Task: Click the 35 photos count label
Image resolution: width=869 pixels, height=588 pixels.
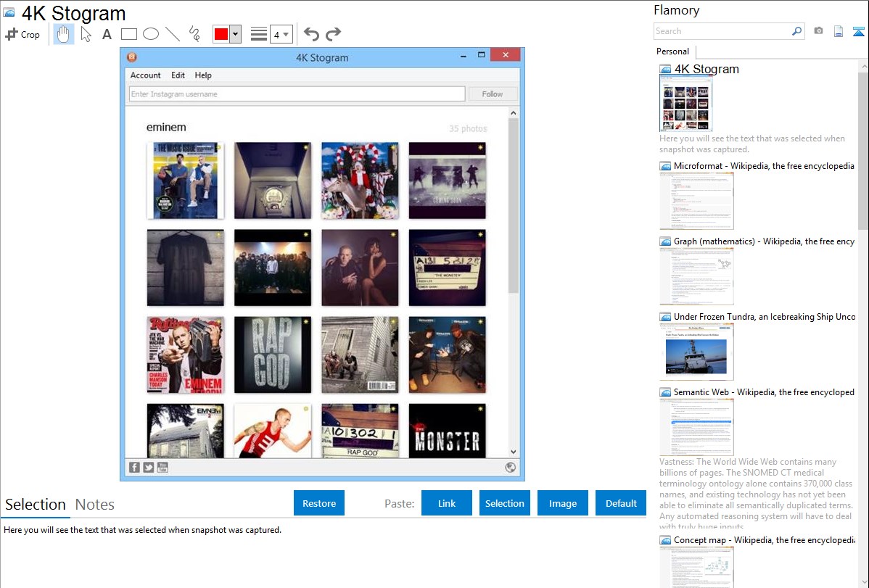Action: tap(468, 128)
